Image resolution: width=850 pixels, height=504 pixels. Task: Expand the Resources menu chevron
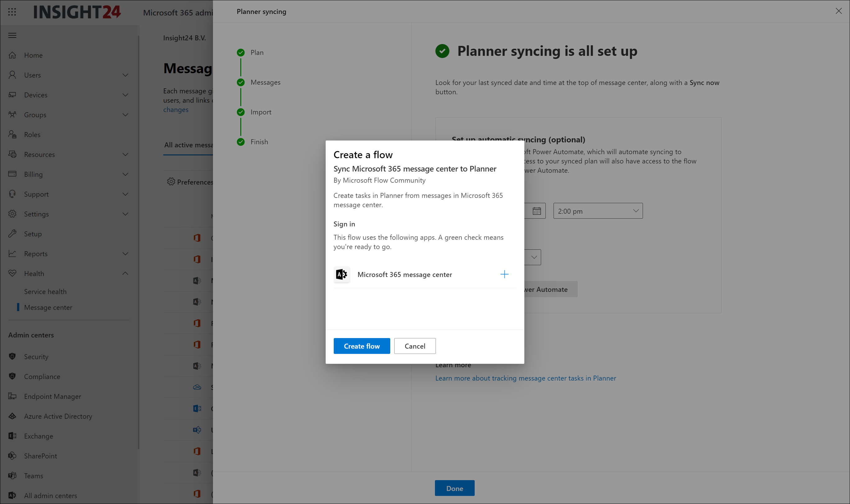[x=125, y=154]
